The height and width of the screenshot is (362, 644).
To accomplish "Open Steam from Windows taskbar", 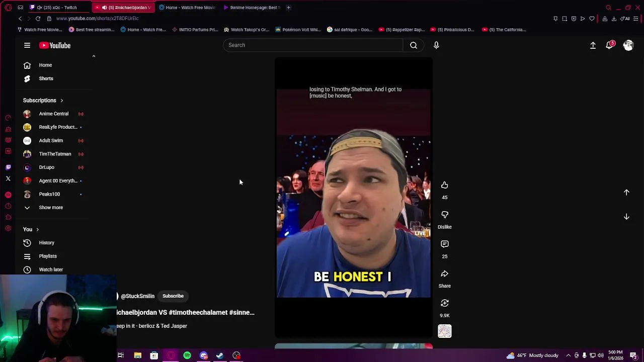I will click(x=220, y=355).
